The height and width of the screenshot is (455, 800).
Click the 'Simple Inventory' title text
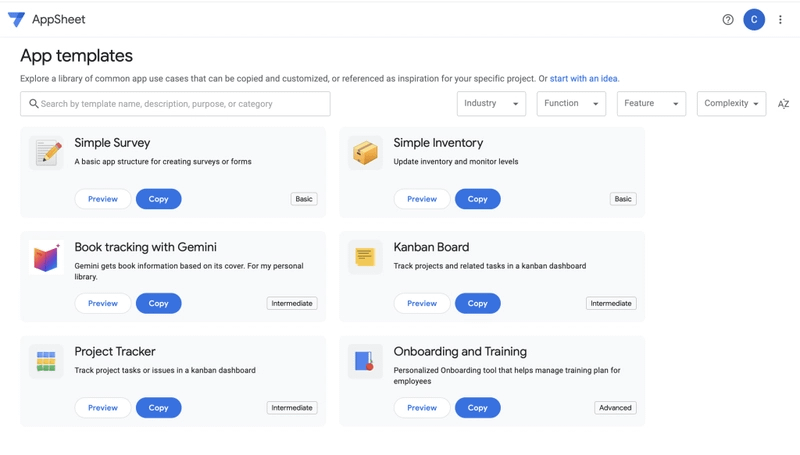[438, 143]
